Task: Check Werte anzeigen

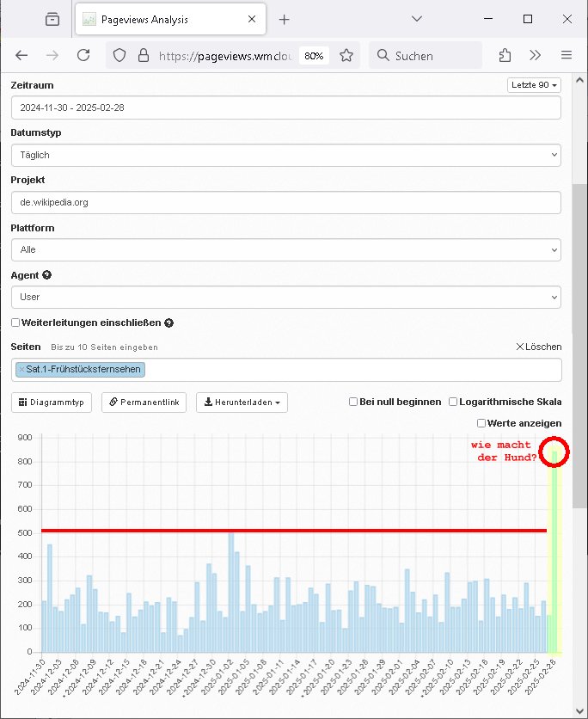Action: (x=481, y=423)
